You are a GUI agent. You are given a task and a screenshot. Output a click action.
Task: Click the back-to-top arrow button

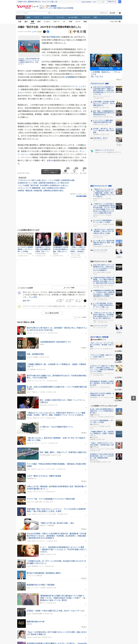[133, 398]
